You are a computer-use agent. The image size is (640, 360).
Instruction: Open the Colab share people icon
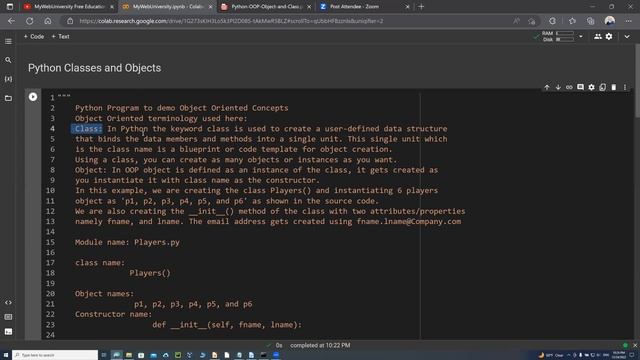coord(598,36)
